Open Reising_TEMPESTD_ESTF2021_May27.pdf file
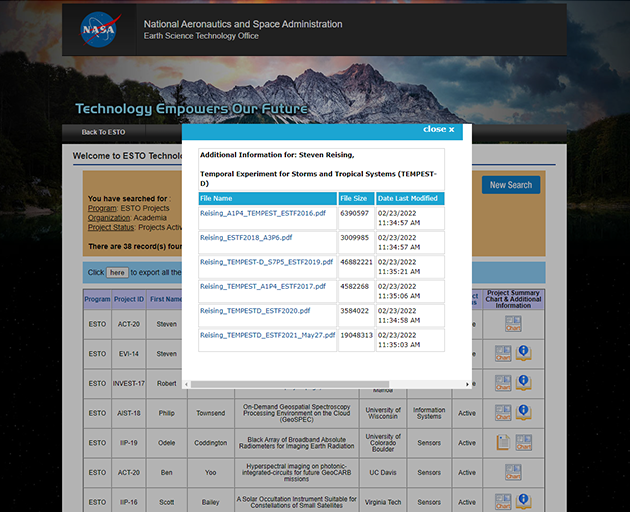Viewport: 630px width, 512px height. coord(268,335)
